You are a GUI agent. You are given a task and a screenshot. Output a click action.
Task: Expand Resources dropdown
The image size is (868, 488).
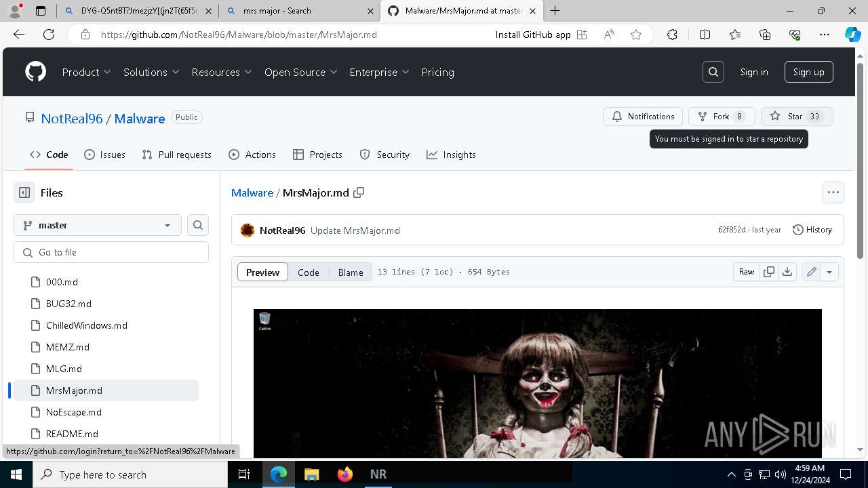pos(222,72)
